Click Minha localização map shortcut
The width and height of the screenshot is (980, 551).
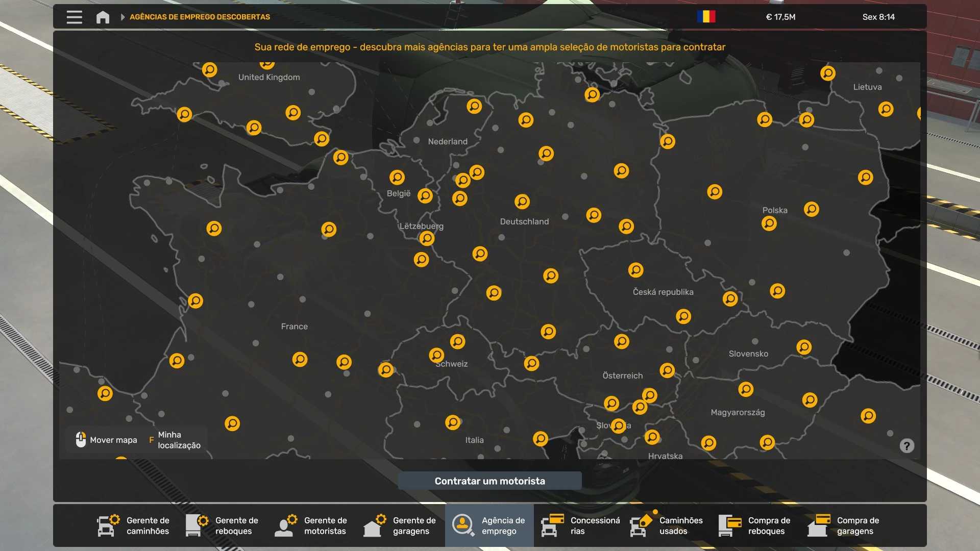(x=175, y=440)
